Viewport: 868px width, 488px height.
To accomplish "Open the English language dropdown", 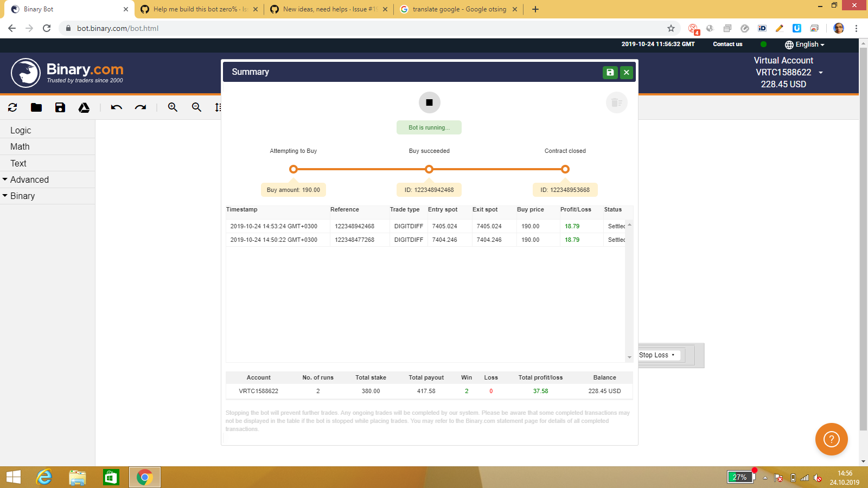I will pos(805,44).
